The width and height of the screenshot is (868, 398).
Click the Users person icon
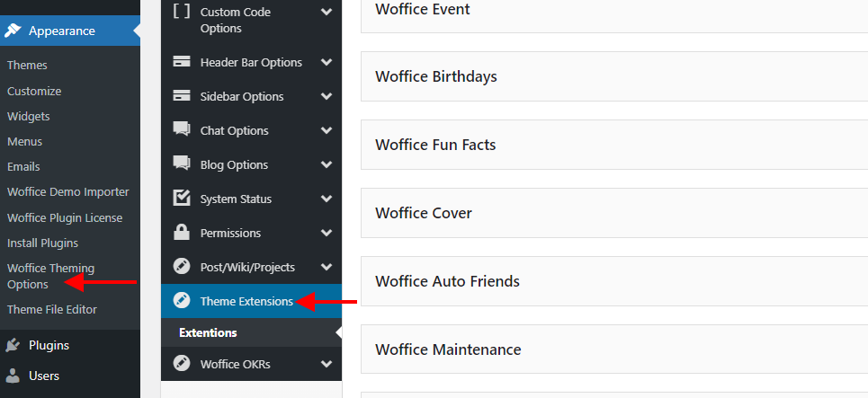[13, 376]
